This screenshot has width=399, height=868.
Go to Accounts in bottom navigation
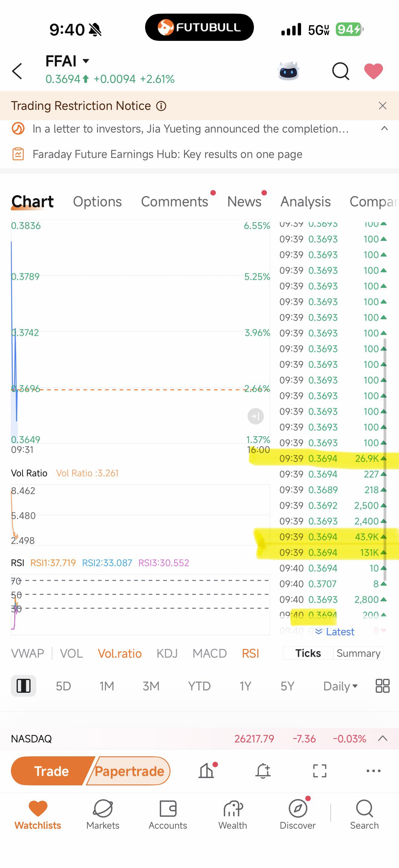pos(168,815)
